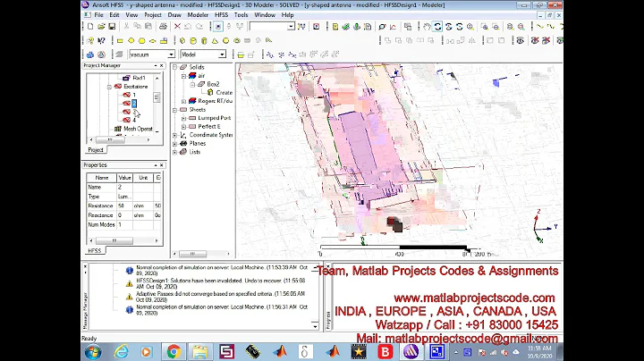The image size is (644, 361).
Task: Click the Resistance value cell 50
Action: pos(124,206)
